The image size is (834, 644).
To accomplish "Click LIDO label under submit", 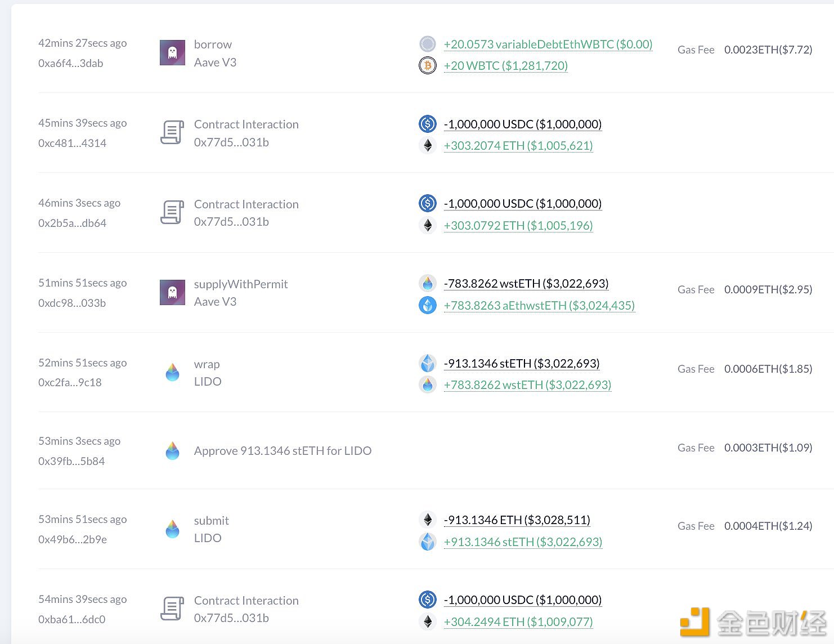I will pos(208,538).
